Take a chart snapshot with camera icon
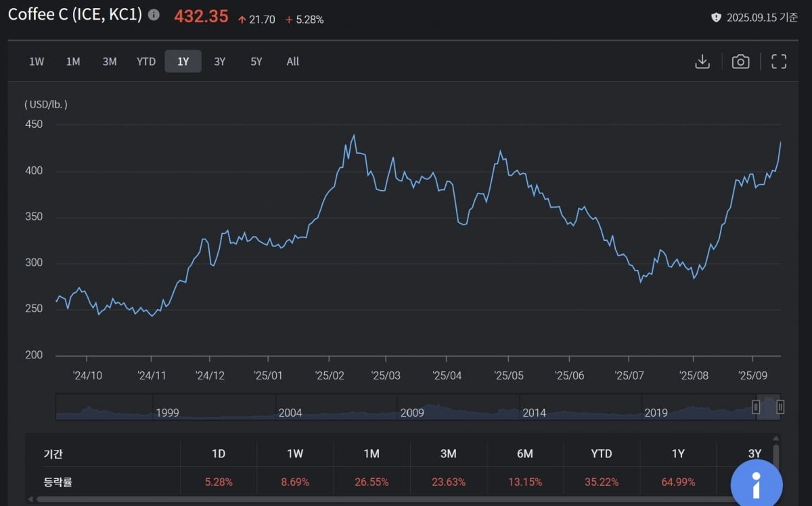The height and width of the screenshot is (506, 812). coord(740,62)
